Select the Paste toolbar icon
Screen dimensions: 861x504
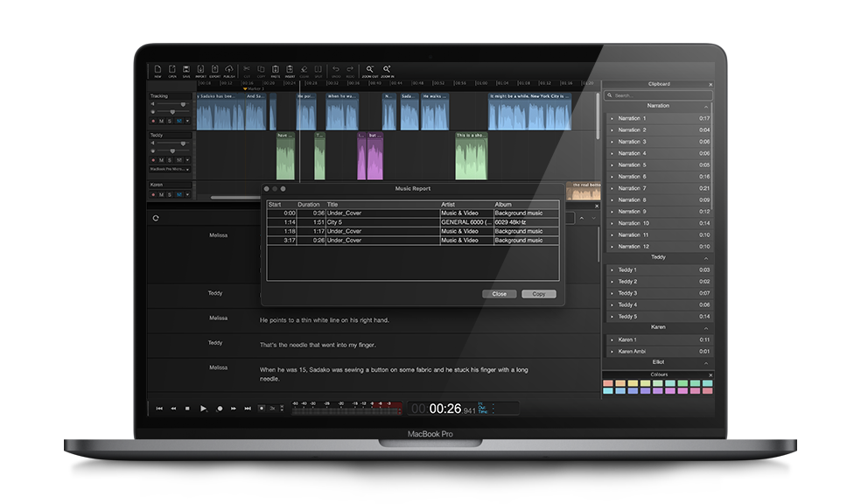[276, 70]
